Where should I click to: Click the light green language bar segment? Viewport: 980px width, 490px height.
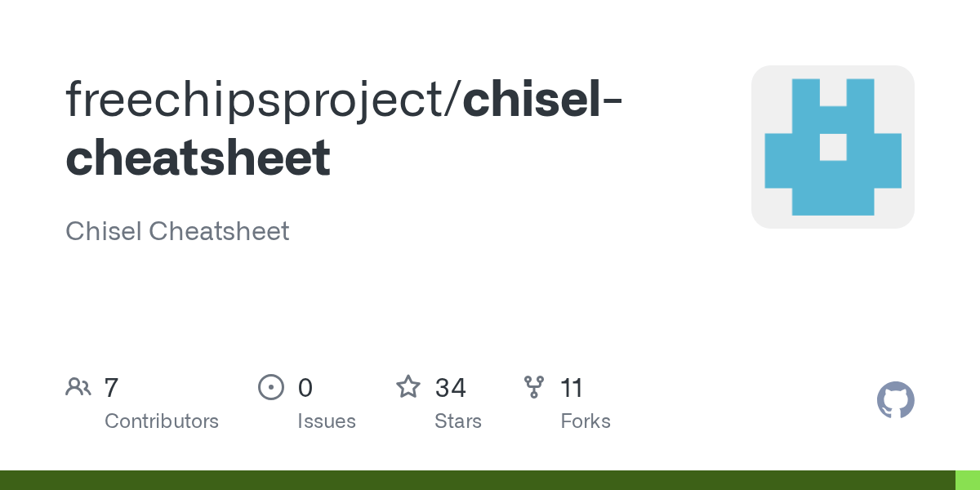968,480
